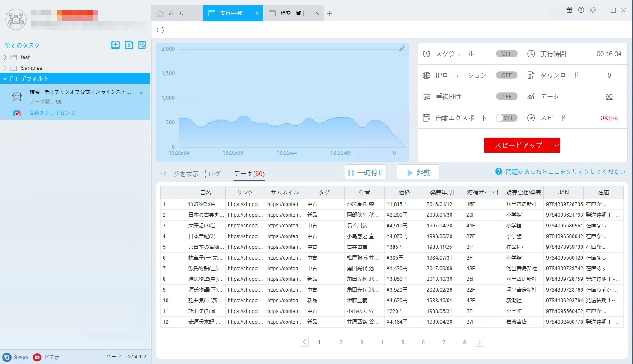Image resolution: width=633 pixels, height=364 pixels.
Task: Open ページを表示 tab
Action: 179,174
